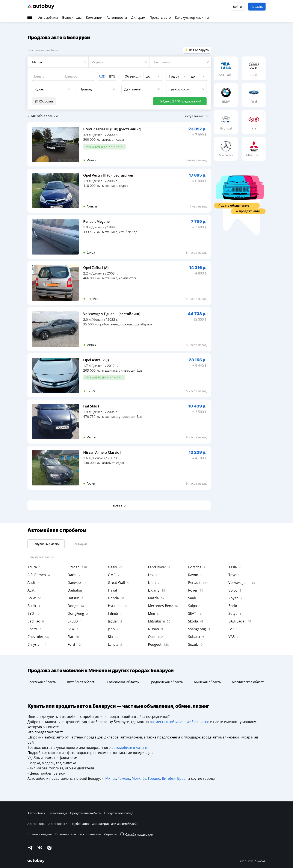Click Найдено 2 140 предложений button
The width and height of the screenshot is (293, 868).
[180, 101]
